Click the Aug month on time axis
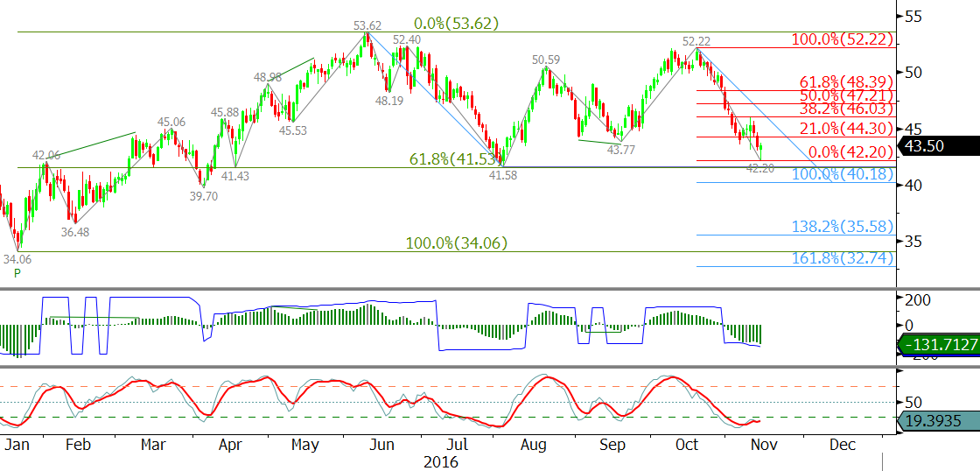The height and width of the screenshot is (471, 980). (x=534, y=445)
